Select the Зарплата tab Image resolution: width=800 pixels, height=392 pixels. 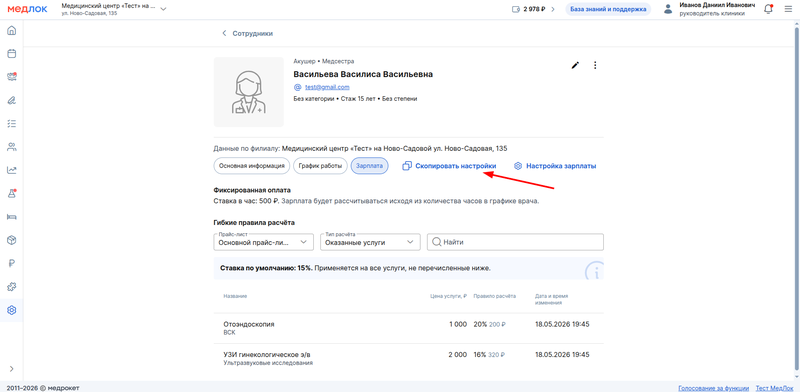tap(370, 166)
